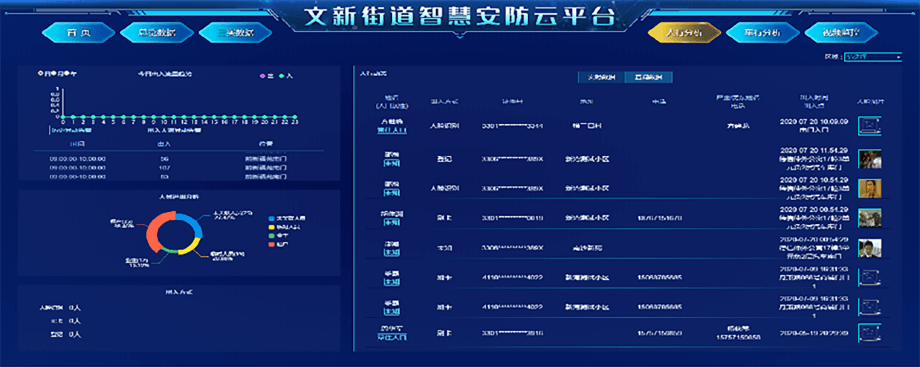Select the 日 (day) radio button

(x=40, y=74)
